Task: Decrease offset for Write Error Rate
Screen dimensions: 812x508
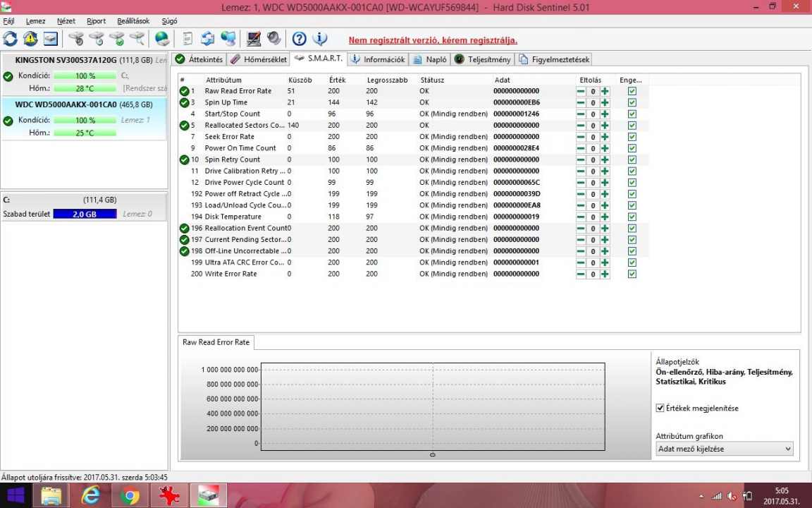Action: tap(581, 274)
